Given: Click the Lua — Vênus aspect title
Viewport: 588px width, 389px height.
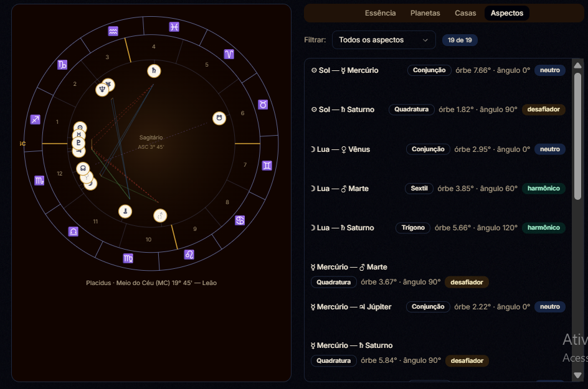Looking at the screenshot, I should [x=340, y=149].
